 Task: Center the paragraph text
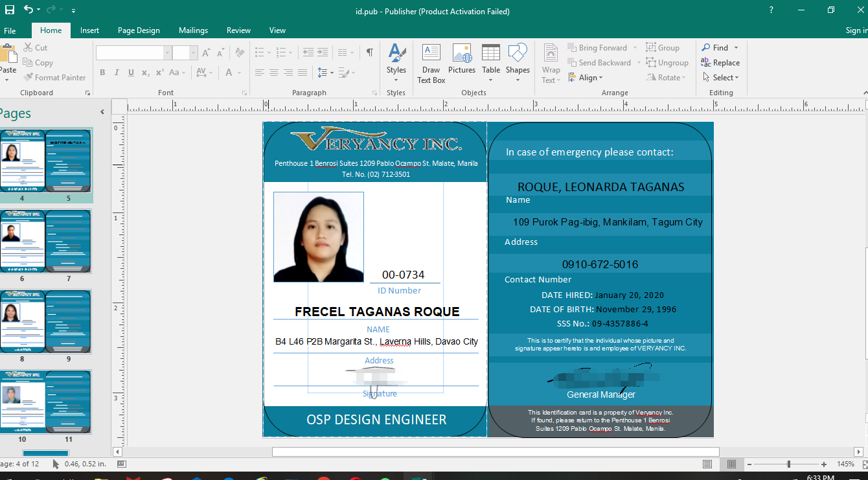point(274,73)
